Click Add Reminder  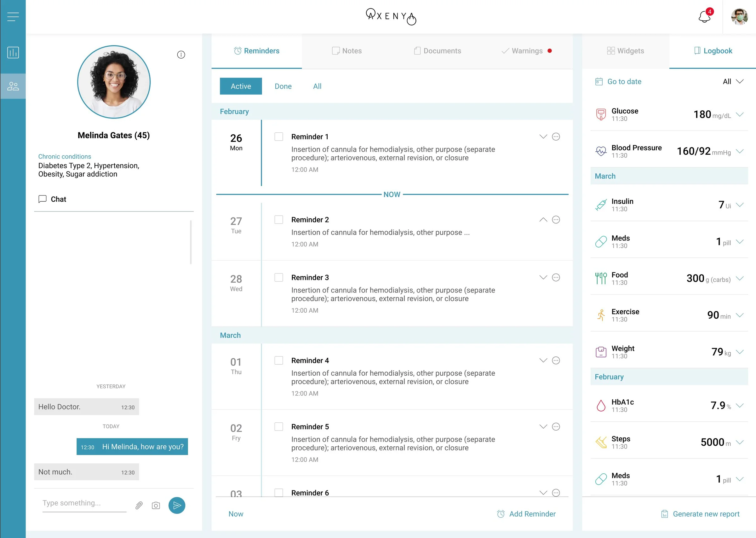click(x=526, y=514)
